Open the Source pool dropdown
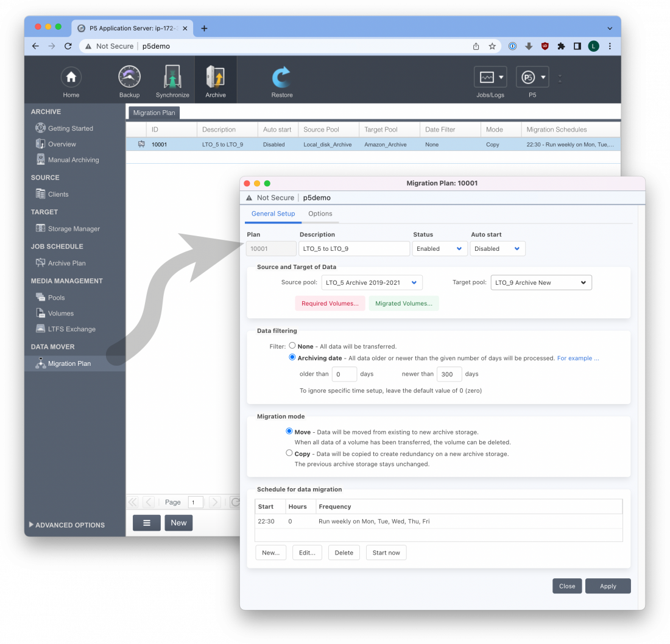The width and height of the screenshot is (670, 644). pyautogui.click(x=372, y=282)
